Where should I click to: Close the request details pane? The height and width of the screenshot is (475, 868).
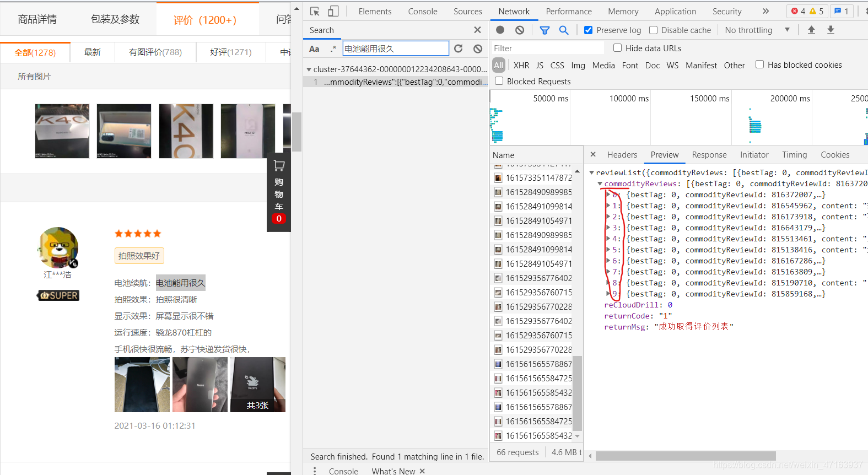pos(593,154)
